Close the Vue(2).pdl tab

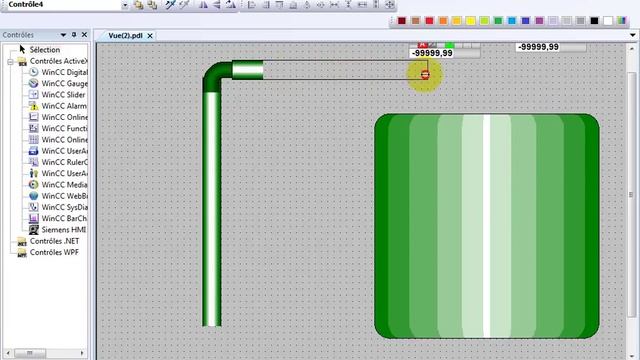pos(150,36)
